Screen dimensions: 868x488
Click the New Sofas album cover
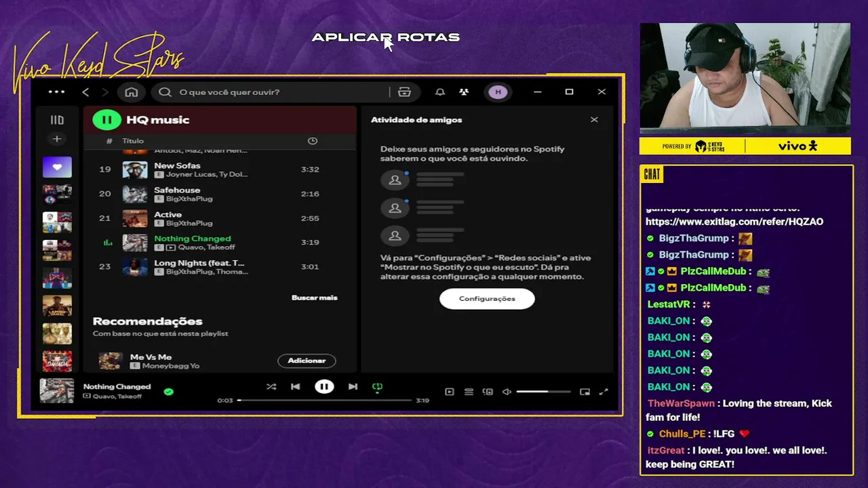(x=135, y=169)
